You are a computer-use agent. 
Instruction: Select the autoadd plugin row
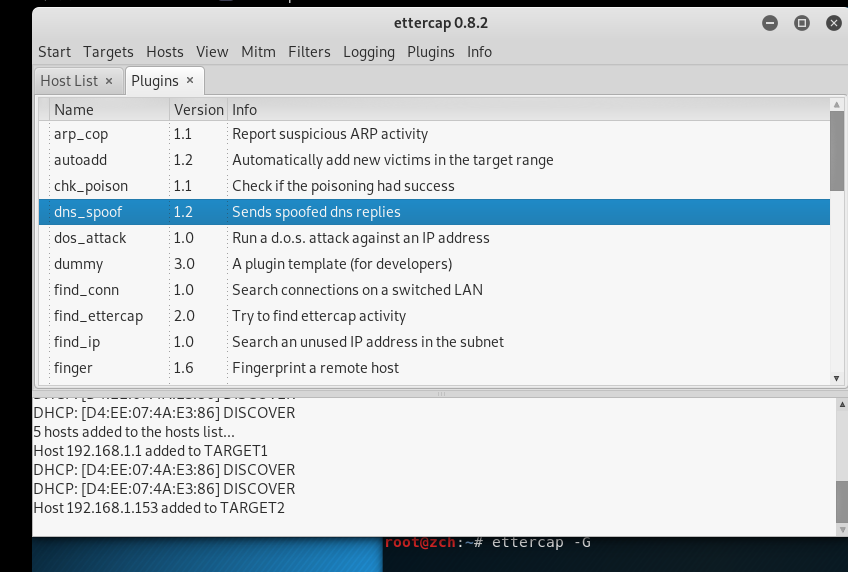(434, 160)
